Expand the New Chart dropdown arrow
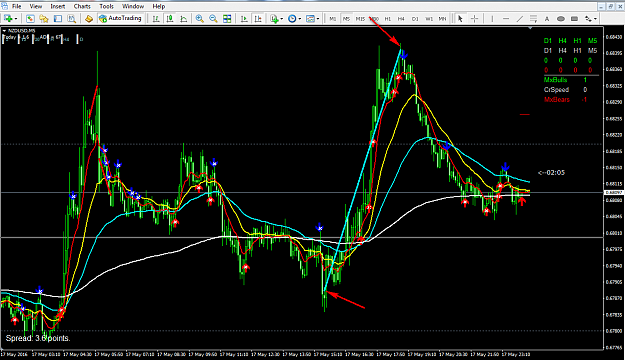Viewport: 625px width, 361px height. tap(16, 19)
